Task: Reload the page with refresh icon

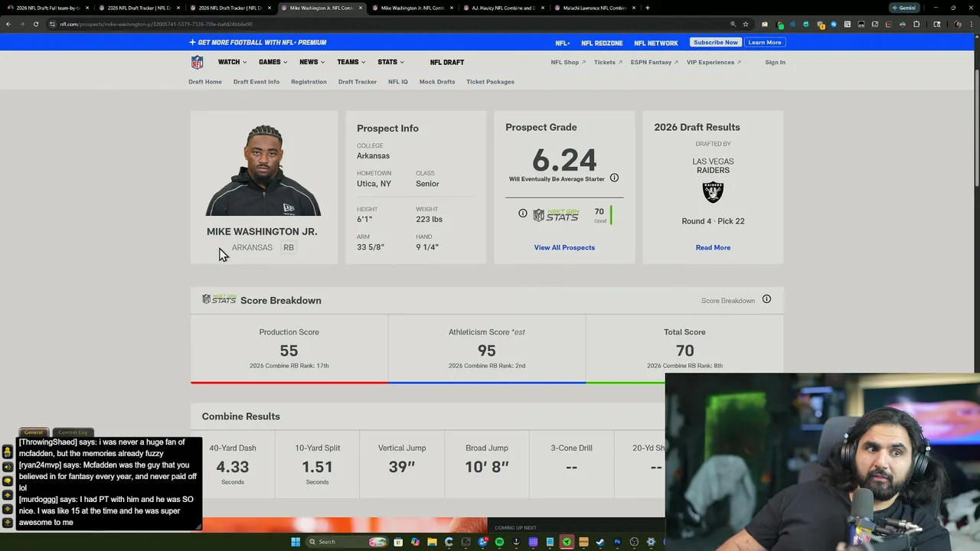Action: [35, 24]
